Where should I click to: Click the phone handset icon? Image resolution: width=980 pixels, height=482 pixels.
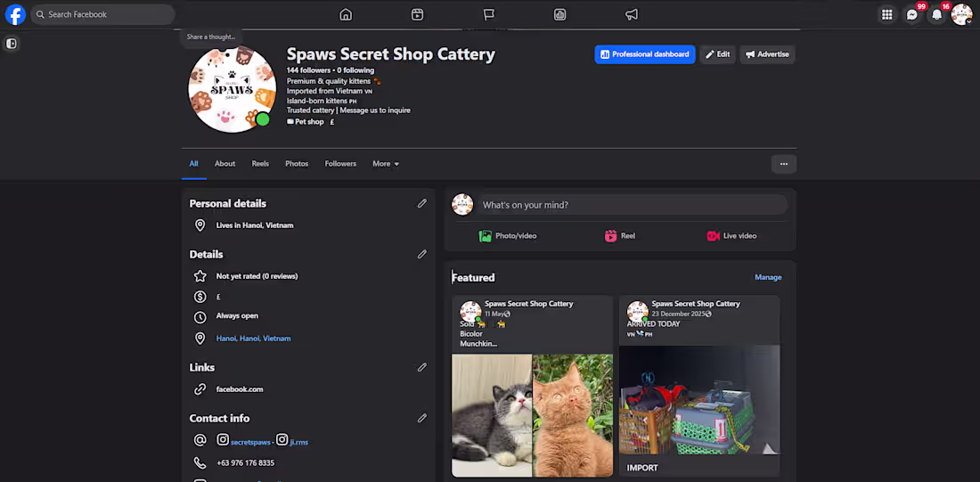(200, 462)
